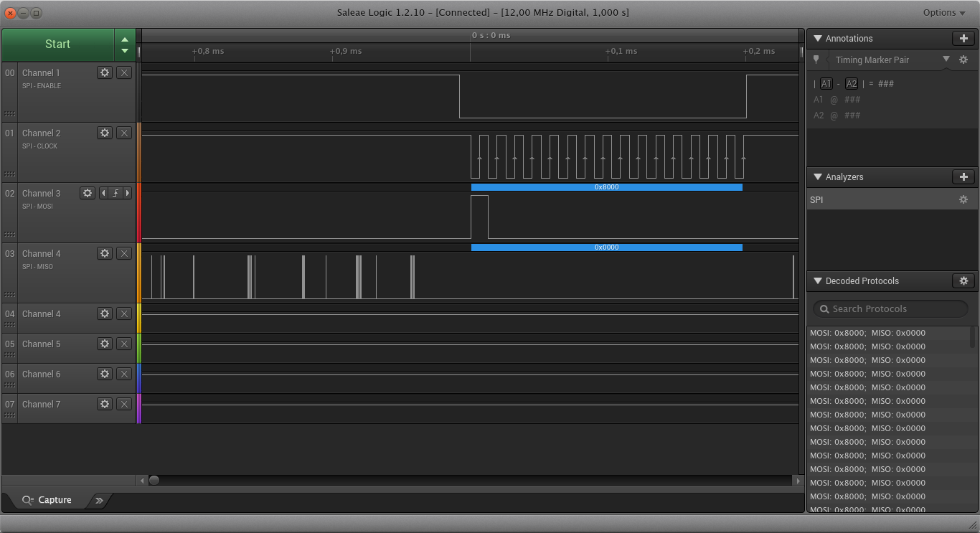Viewport: 980px width, 533px height.
Task: Click the purple color strip of Channel 7
Action: 139,408
